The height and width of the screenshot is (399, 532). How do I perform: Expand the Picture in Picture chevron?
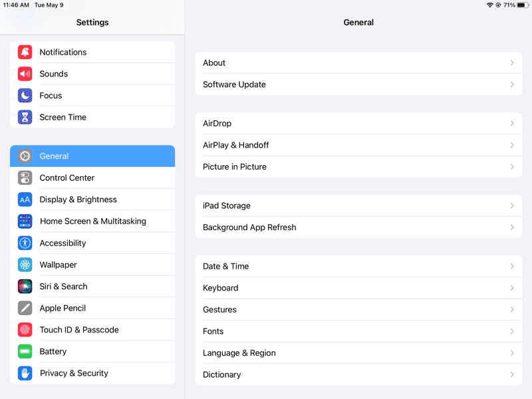tap(512, 167)
